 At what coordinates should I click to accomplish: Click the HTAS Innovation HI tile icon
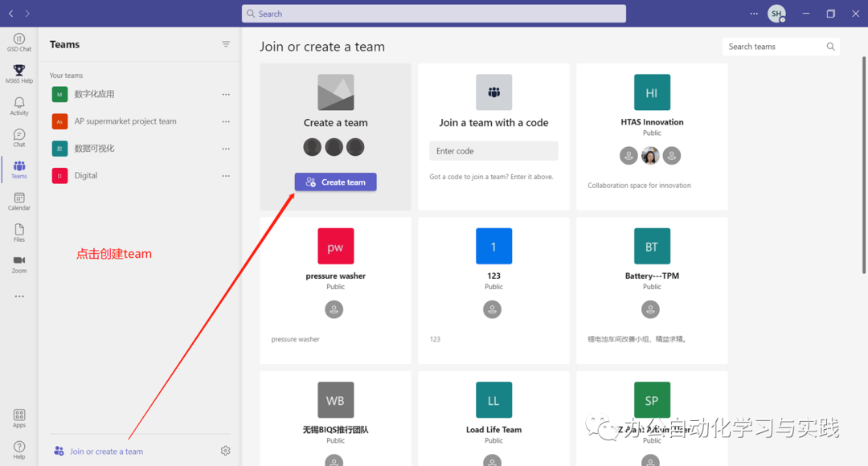point(652,92)
